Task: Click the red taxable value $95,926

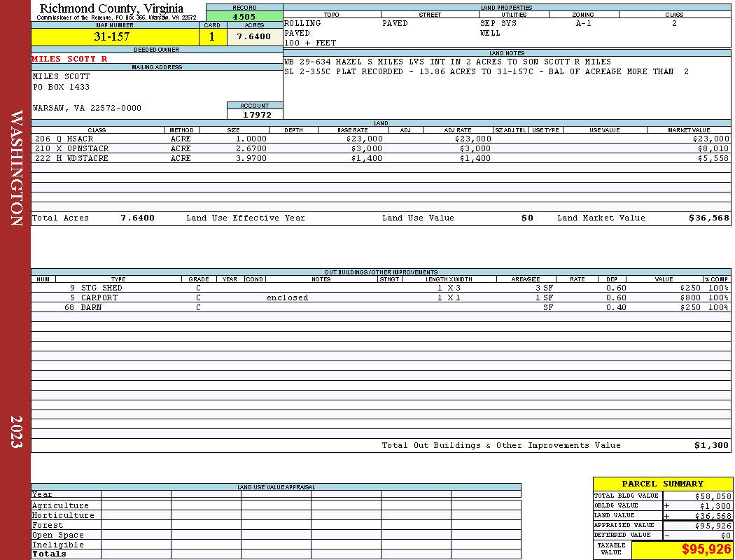Action: (706, 549)
